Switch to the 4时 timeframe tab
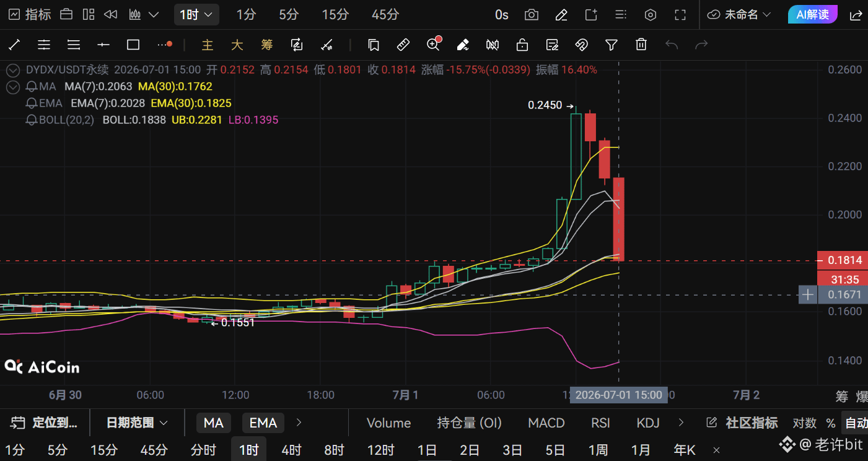 [291, 450]
